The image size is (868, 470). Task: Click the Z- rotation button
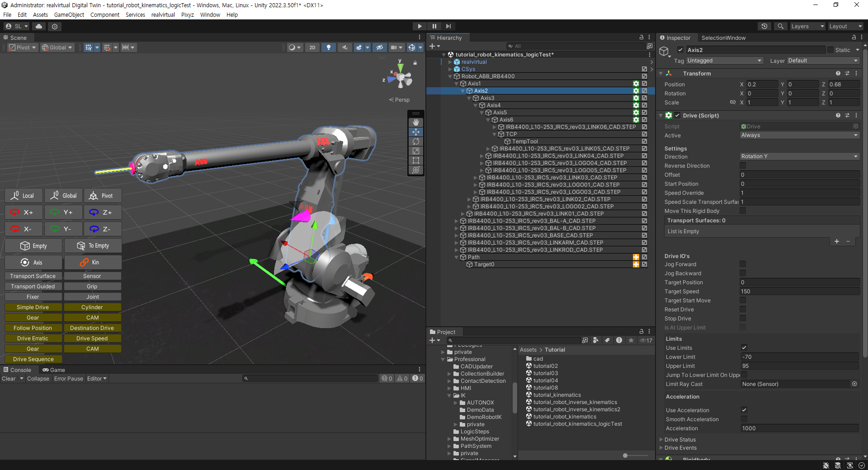point(102,229)
